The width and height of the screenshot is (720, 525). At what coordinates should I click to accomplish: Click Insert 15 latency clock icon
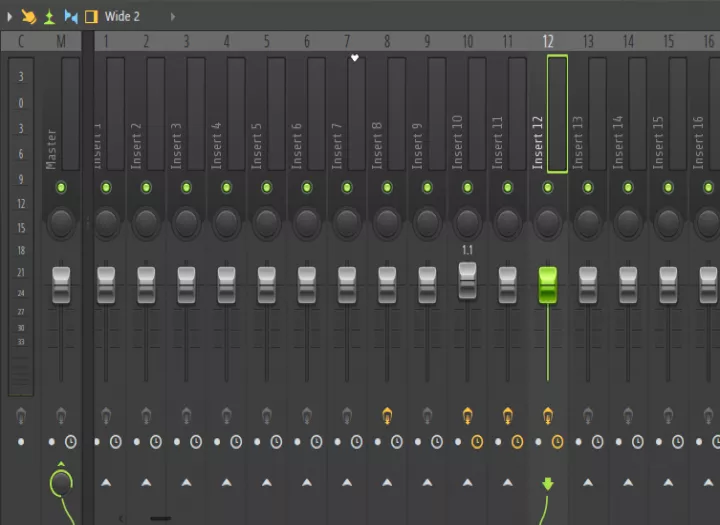point(678,442)
